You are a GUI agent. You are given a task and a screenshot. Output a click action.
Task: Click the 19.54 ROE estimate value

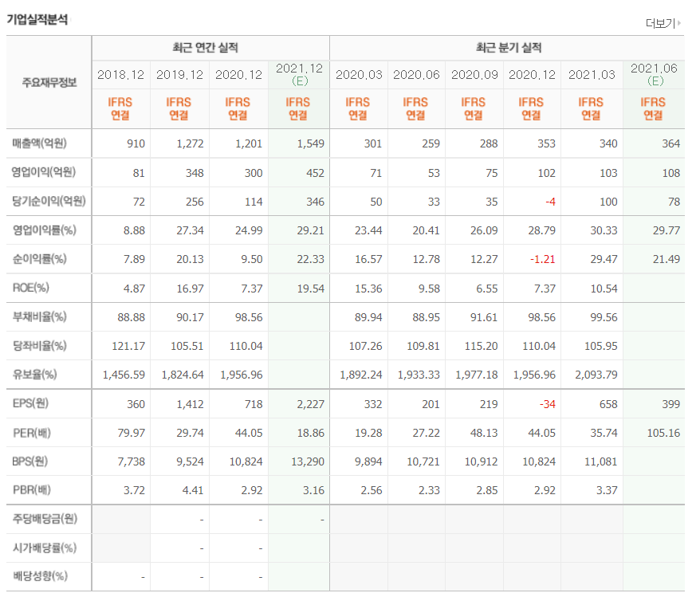311,289
